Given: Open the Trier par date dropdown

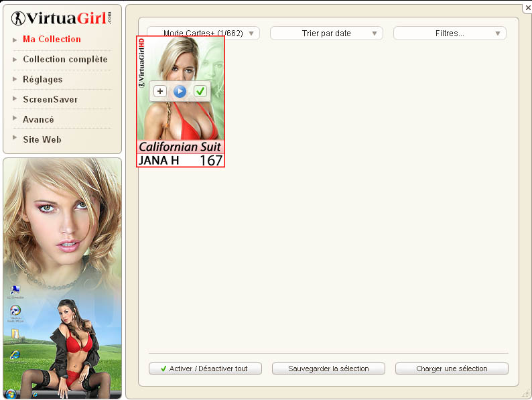Looking at the screenshot, I should point(326,34).
